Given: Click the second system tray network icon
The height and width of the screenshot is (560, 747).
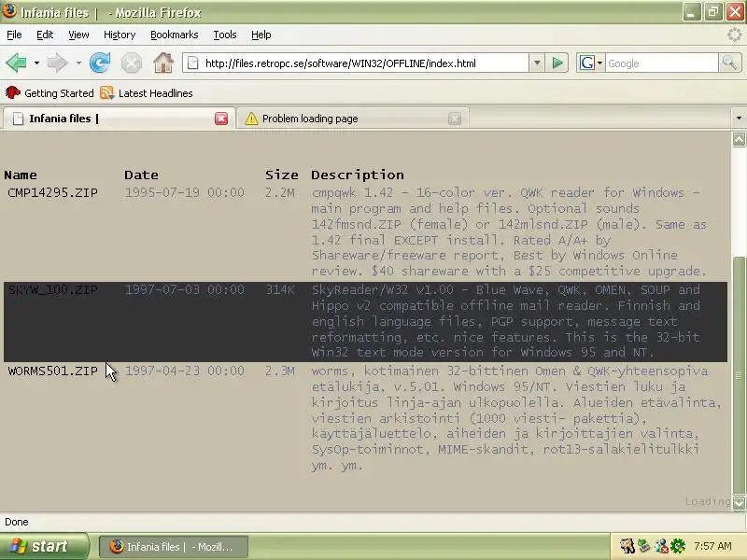Looking at the screenshot, I should 644,546.
